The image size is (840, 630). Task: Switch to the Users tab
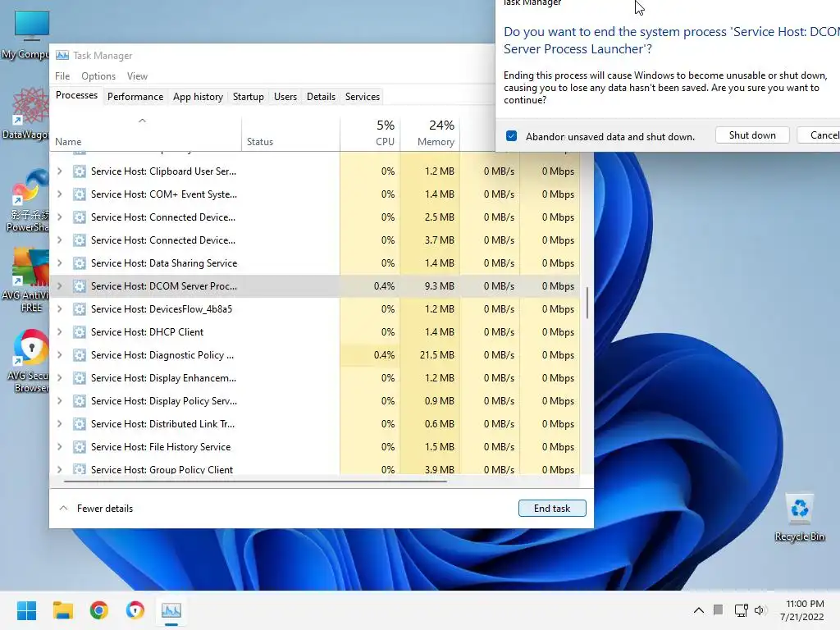coord(285,97)
